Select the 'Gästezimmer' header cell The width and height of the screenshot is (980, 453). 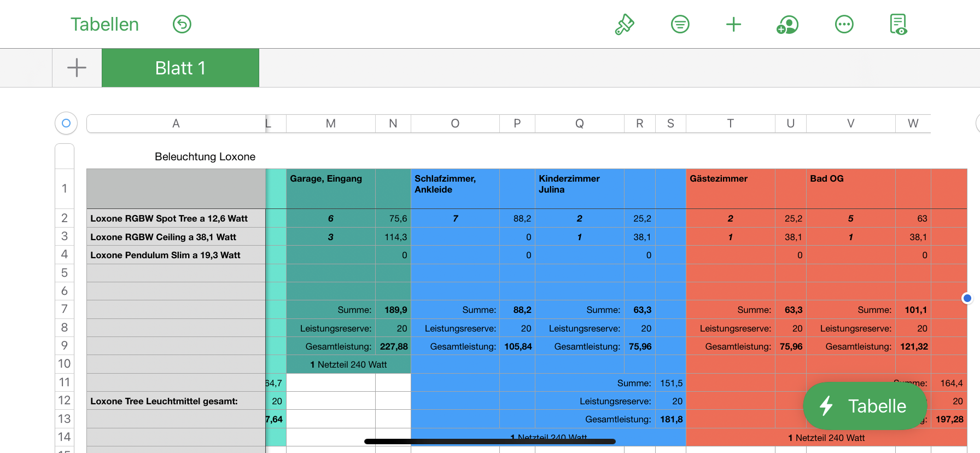point(731,189)
